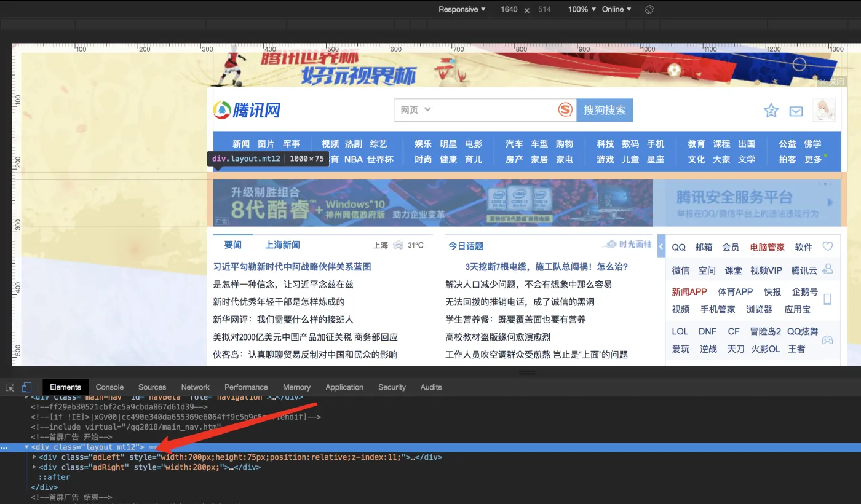Click the Tencent 腾讯网 penguin logo
The height and width of the screenshot is (504, 861).
(247, 111)
